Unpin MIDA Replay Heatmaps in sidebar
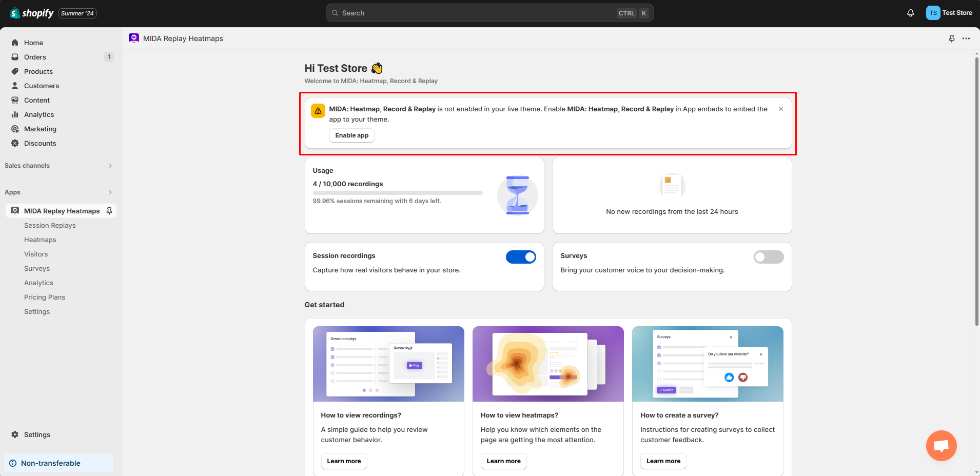980x476 pixels. click(109, 211)
